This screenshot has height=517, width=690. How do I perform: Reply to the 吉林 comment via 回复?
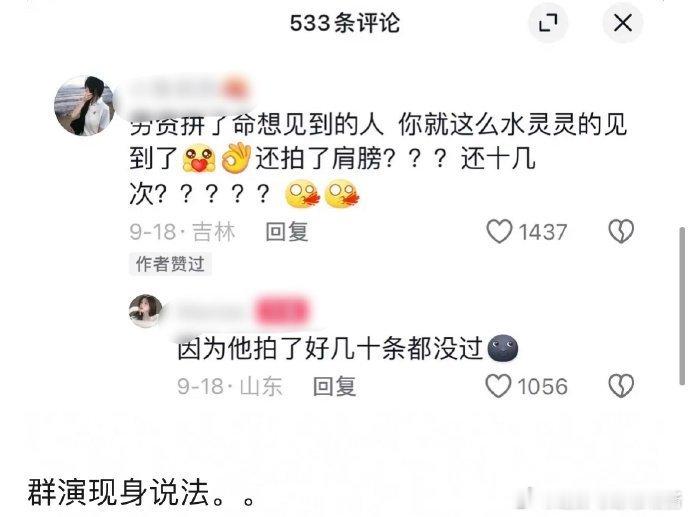pyautogui.click(x=287, y=232)
